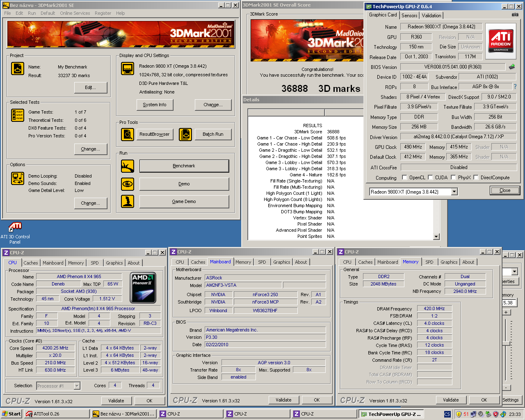Click the music note tray icon
The height and width of the screenshot is (420, 525).
(x=503, y=414)
